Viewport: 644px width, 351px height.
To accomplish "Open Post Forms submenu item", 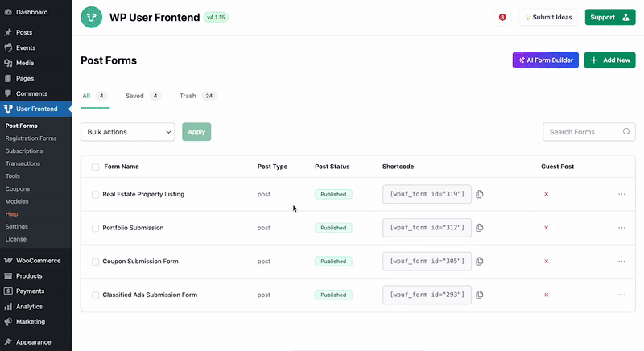I will [22, 126].
